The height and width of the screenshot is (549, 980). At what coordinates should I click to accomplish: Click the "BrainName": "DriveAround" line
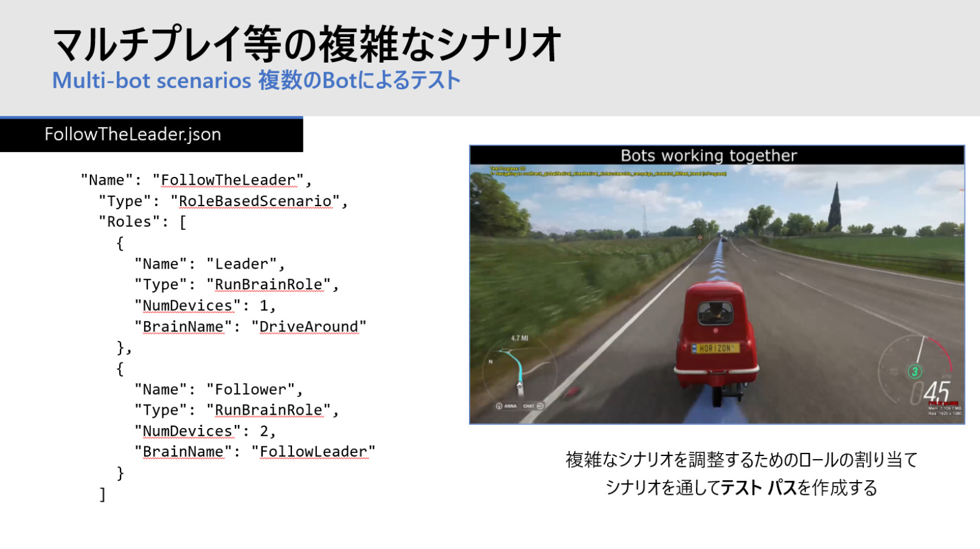point(250,327)
